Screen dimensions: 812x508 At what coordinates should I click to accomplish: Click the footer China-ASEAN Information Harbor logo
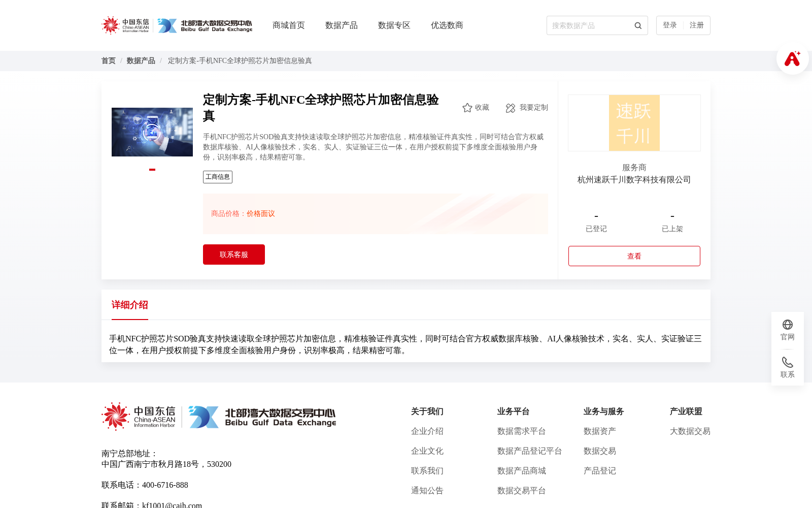point(139,417)
